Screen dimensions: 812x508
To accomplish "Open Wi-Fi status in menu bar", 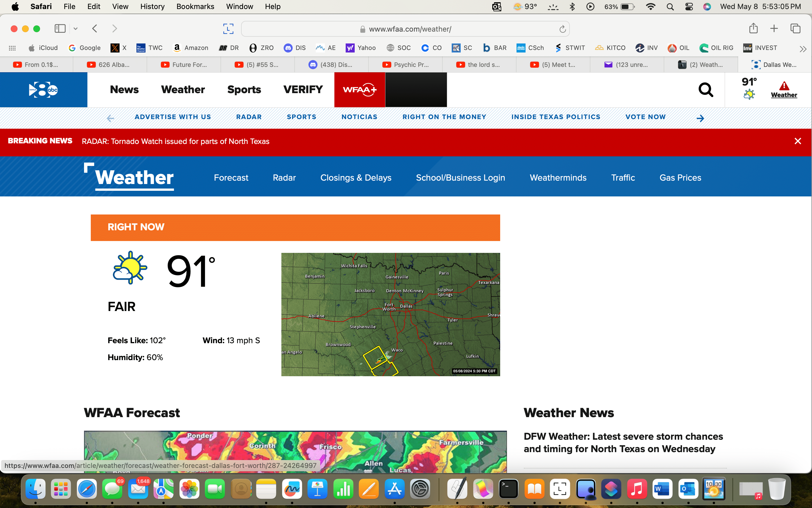I will (650, 7).
